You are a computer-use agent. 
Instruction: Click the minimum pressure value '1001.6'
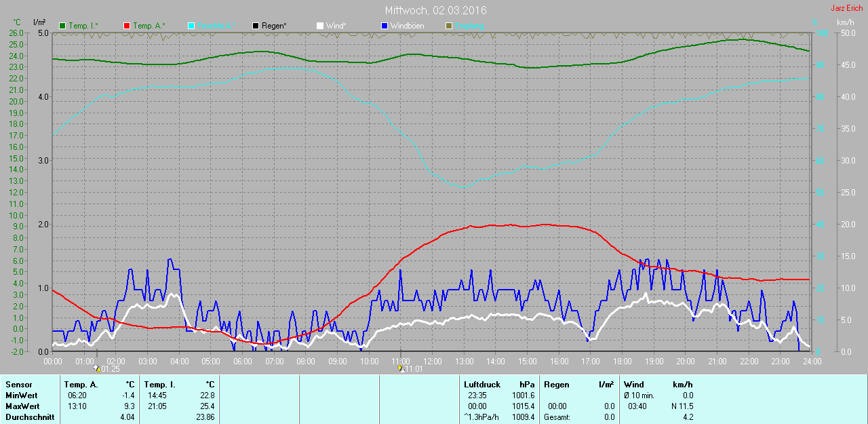[523, 396]
